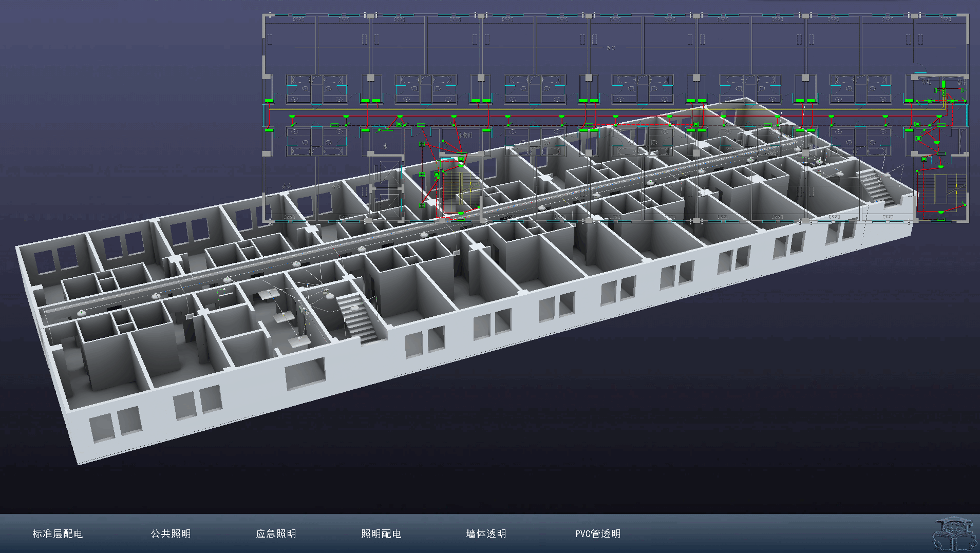Open the 标准层配电 view
Viewport: 980px width, 553px height.
(x=58, y=534)
